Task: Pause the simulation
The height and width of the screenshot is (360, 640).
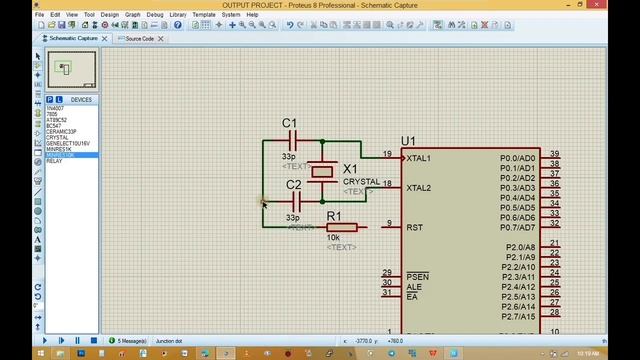Action: click(x=78, y=340)
